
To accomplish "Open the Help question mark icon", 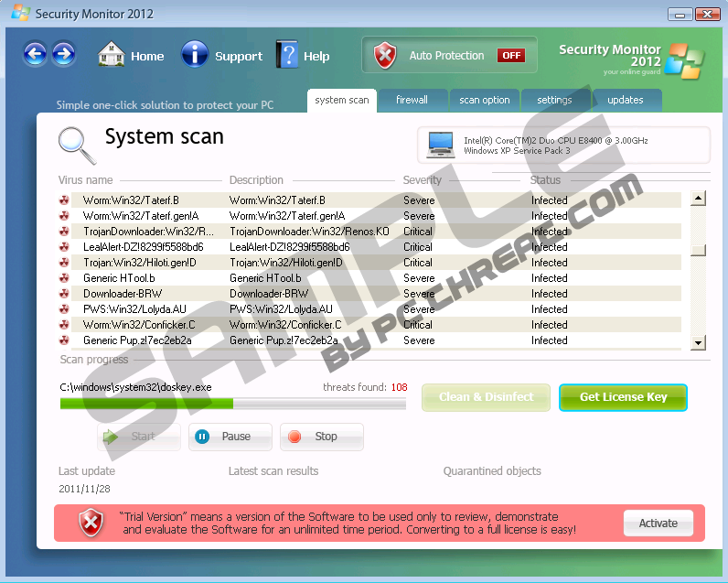I will 287,54.
